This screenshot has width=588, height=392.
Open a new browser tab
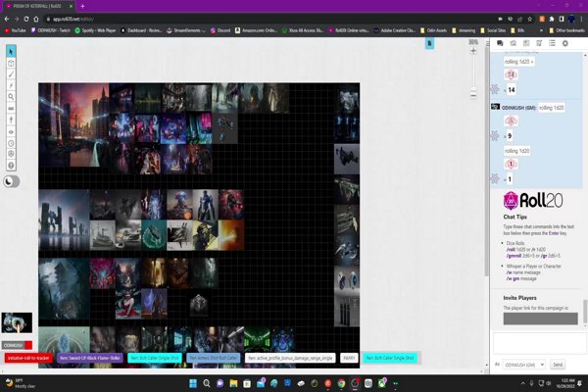coord(82,7)
